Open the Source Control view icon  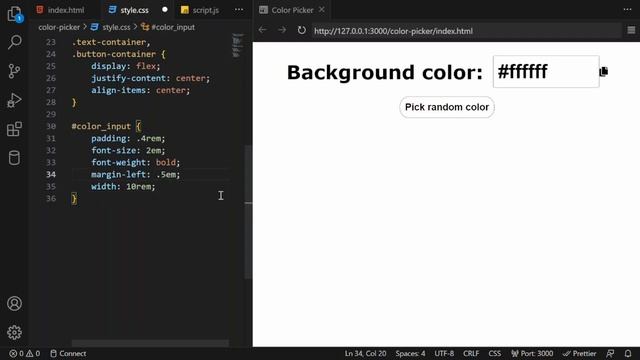click(x=14, y=71)
